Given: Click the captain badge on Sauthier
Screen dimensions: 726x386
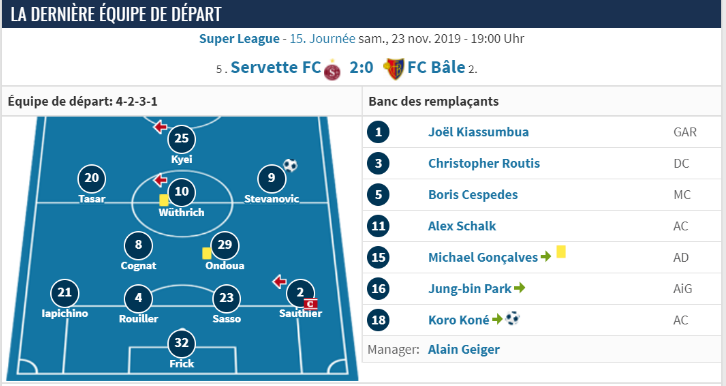Looking at the screenshot, I should pos(310,304).
